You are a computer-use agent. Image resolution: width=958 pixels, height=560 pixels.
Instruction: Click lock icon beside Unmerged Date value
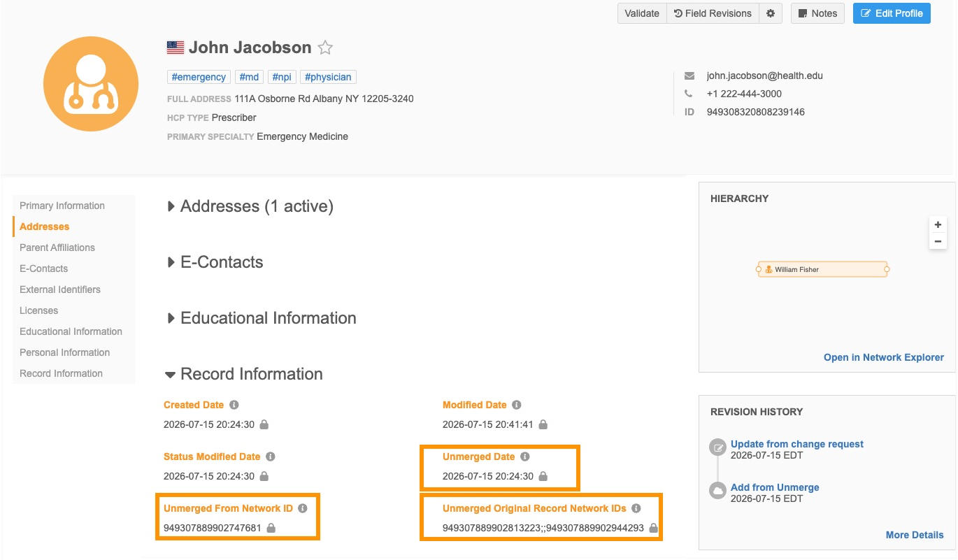click(x=543, y=476)
